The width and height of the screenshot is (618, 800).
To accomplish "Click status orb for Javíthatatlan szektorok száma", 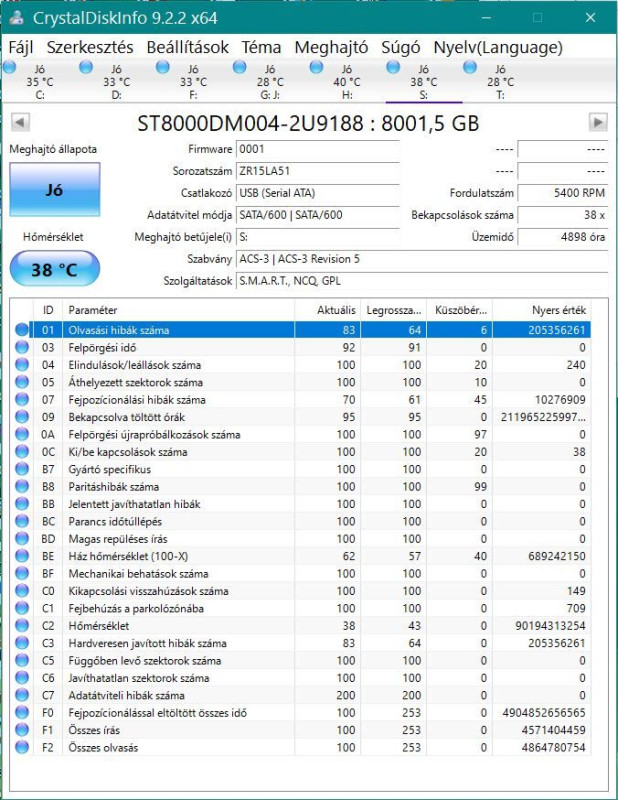I will pyautogui.click(x=21, y=678).
